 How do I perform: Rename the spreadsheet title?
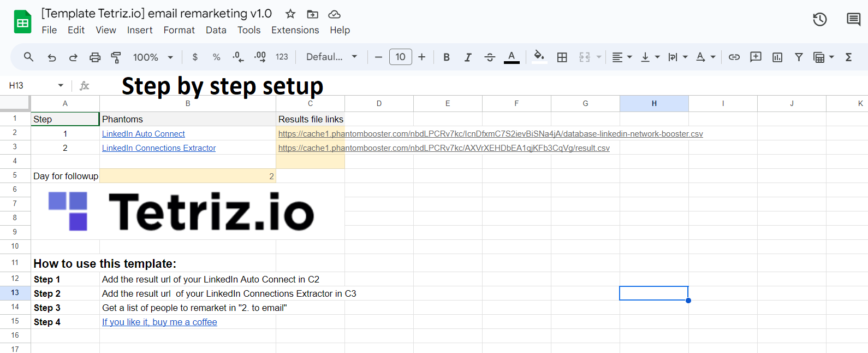(157, 14)
